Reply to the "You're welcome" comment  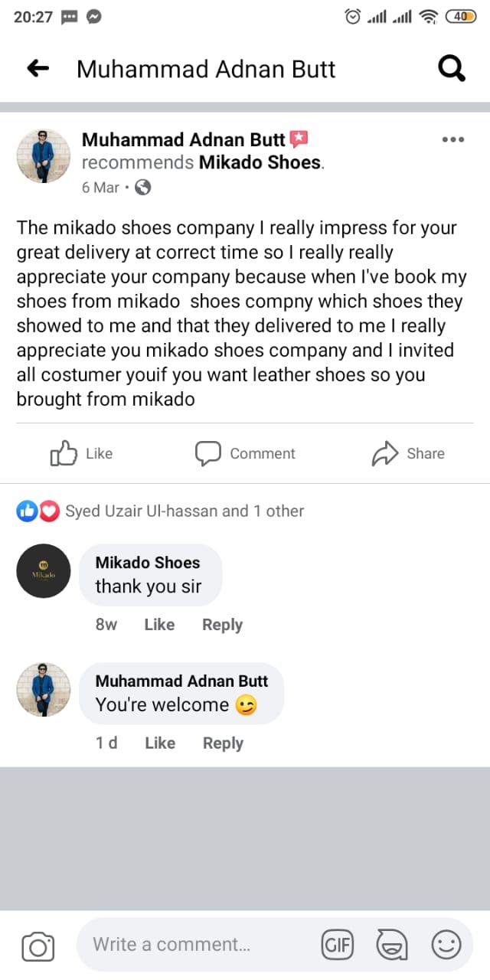(223, 743)
